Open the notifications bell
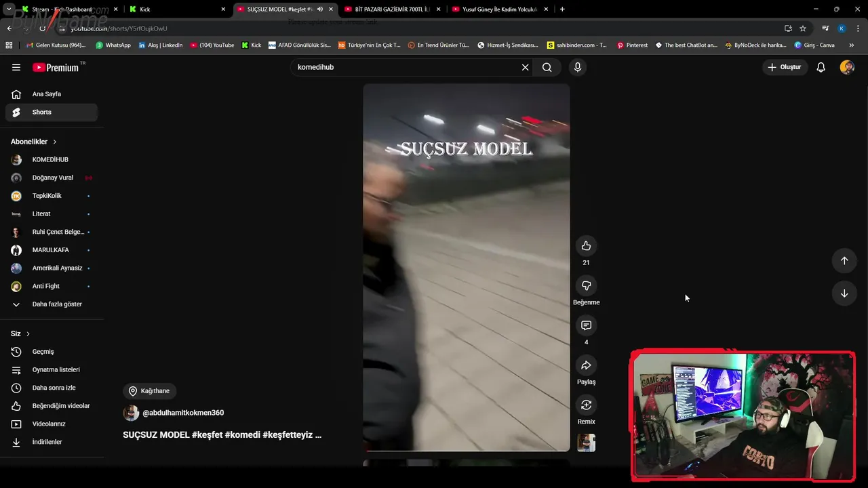This screenshot has width=868, height=488. (821, 67)
